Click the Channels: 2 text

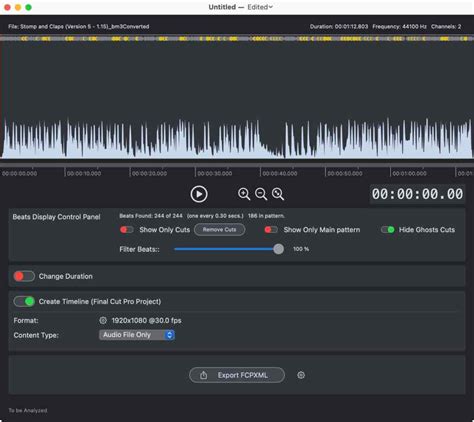tap(446, 26)
